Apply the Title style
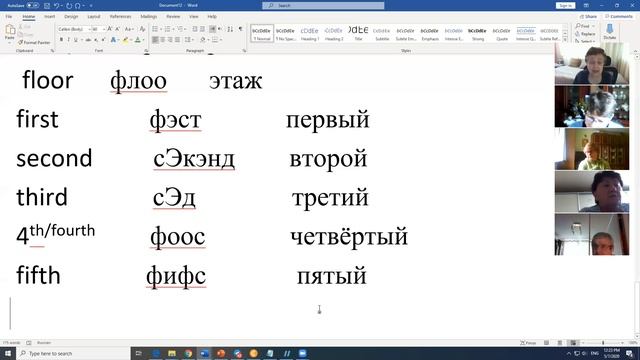The width and height of the screenshot is (640, 360). click(x=358, y=33)
